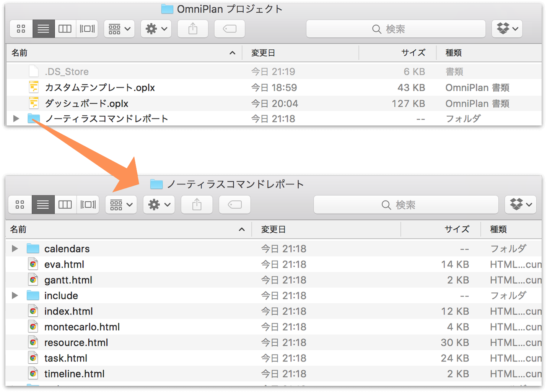
Task: Click OmniPlan プロジェクト title folder icon
Action: [x=167, y=9]
